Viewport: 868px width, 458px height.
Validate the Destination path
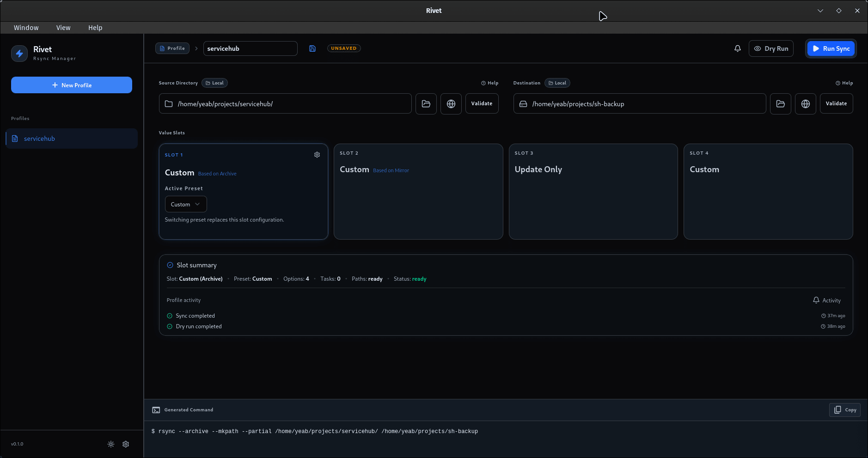[837, 104]
